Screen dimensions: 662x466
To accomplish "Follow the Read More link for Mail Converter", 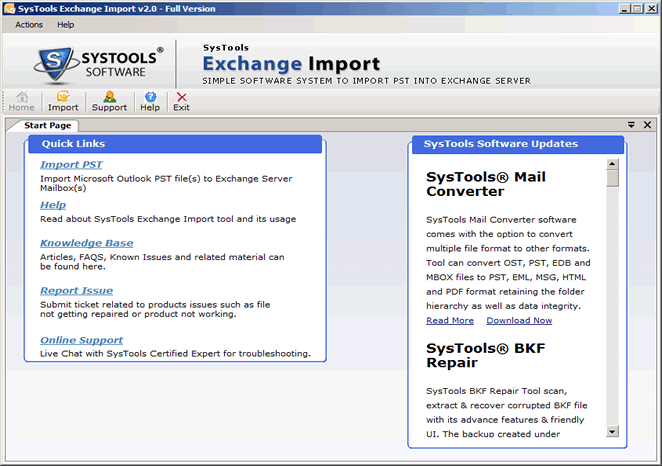I will click(x=450, y=320).
